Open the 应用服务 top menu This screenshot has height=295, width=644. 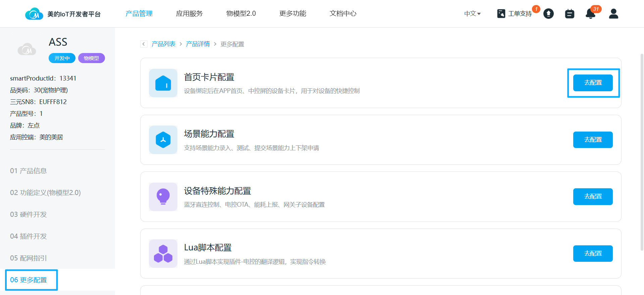pos(189,13)
